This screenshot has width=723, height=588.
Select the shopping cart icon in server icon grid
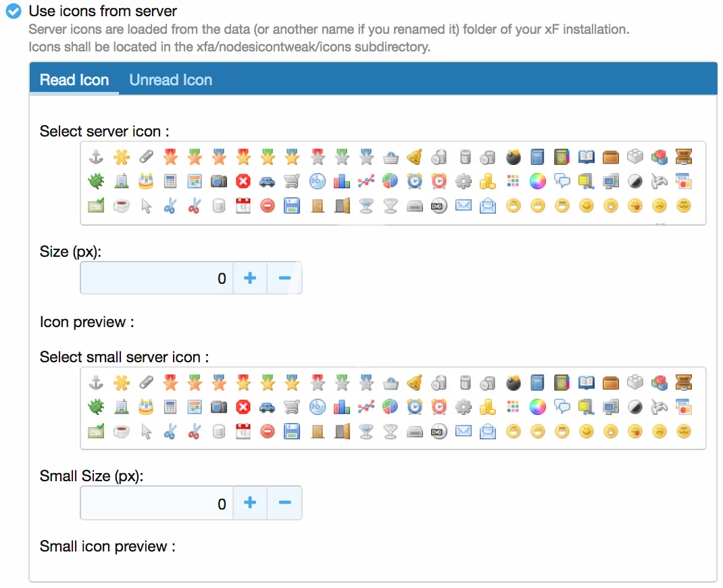click(292, 181)
